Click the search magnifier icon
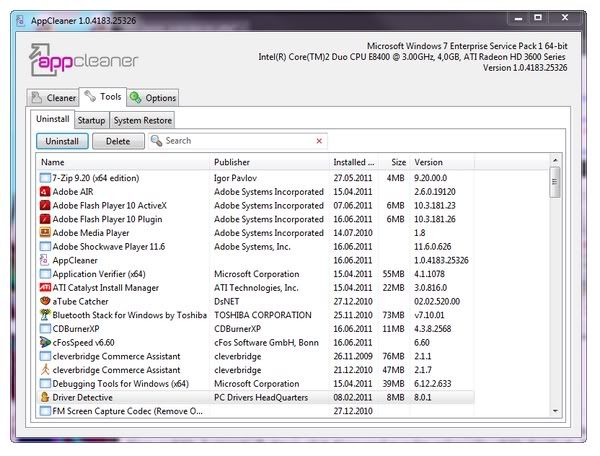The width and height of the screenshot is (600, 456). pos(156,141)
